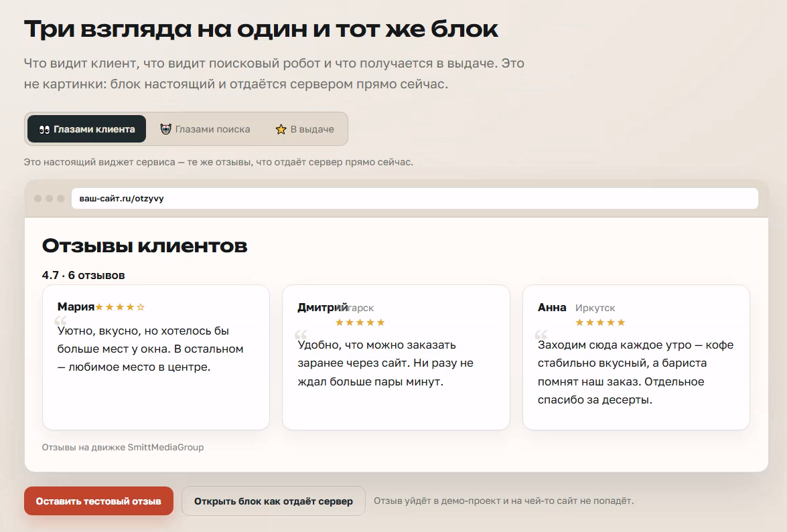Select the В выдаче tab
Viewport: 787px width, 532px height.
305,129
